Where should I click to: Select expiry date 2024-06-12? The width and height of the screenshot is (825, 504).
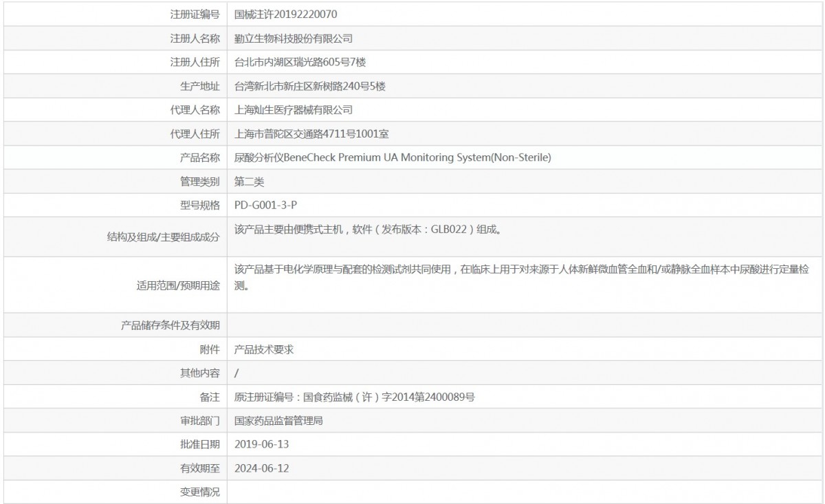pyautogui.click(x=262, y=468)
